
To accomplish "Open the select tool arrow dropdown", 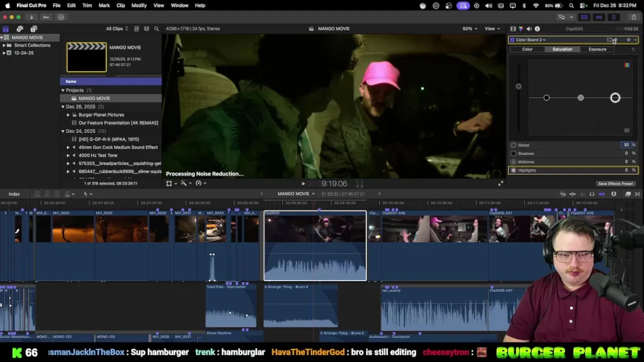I will coord(87,194).
